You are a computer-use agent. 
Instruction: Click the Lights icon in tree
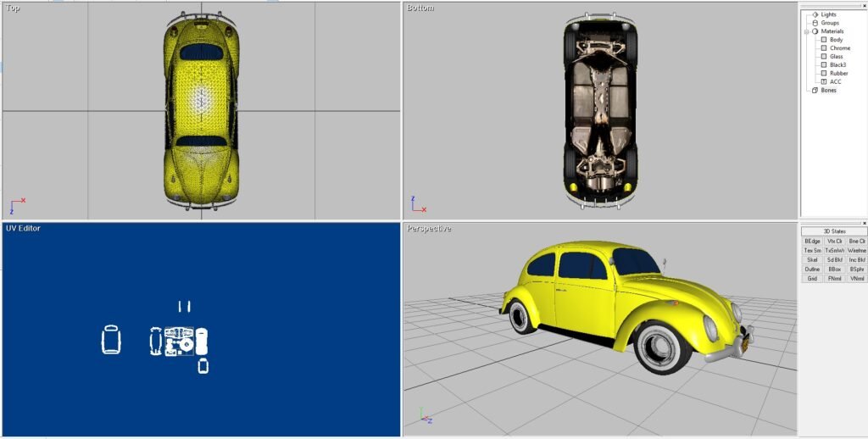click(815, 14)
